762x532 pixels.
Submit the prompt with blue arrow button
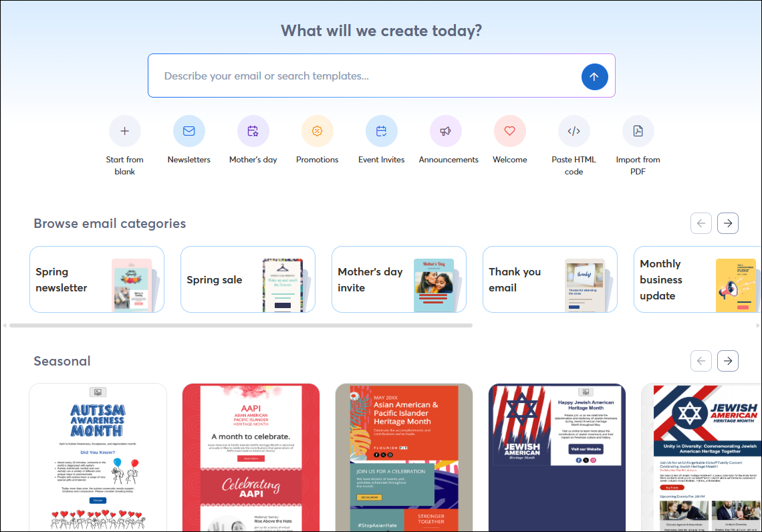pyautogui.click(x=594, y=77)
